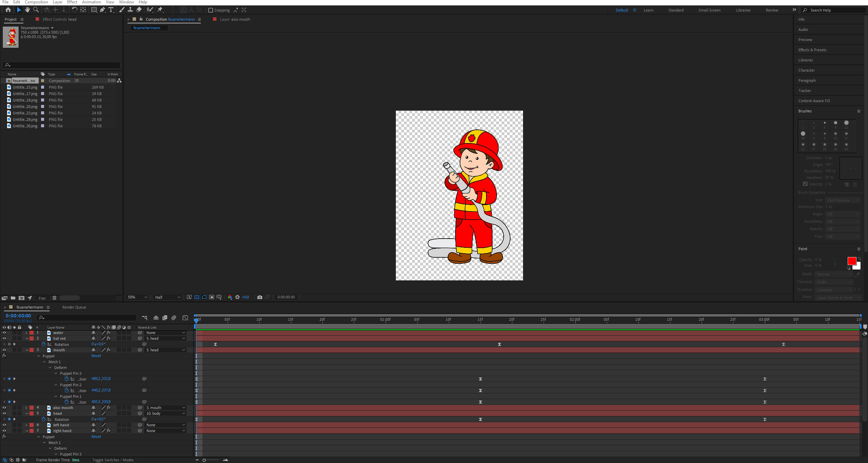Click Reset on the Puppet effect
Screen dimensions: 868x463
(96, 355)
